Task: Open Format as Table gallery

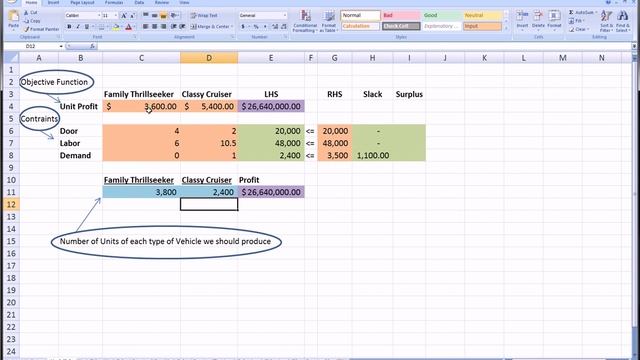Action: tap(329, 21)
